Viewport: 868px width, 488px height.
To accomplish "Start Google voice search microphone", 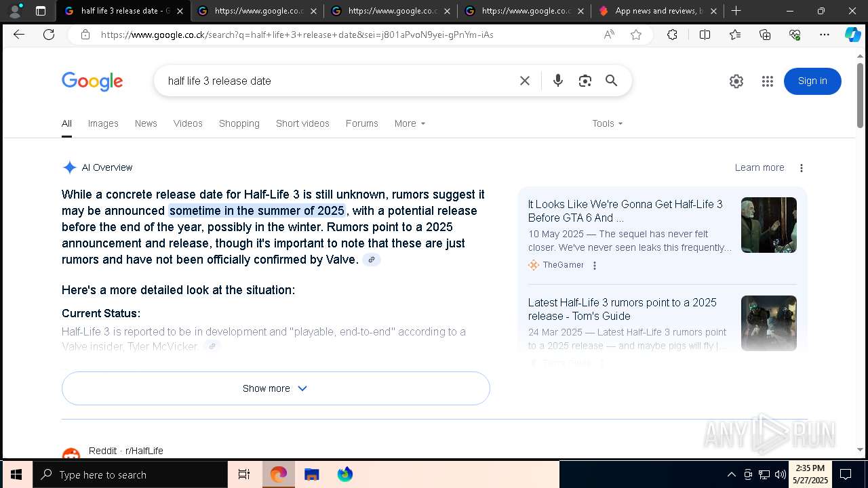I will [558, 81].
